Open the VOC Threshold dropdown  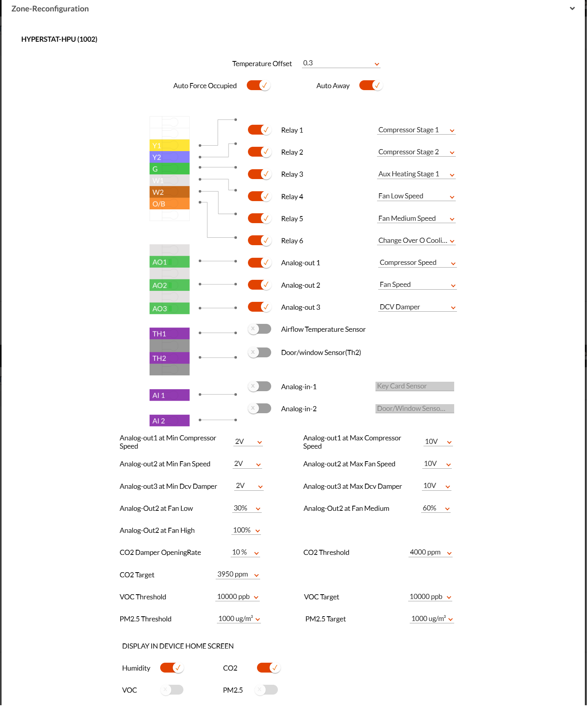pyautogui.click(x=238, y=597)
